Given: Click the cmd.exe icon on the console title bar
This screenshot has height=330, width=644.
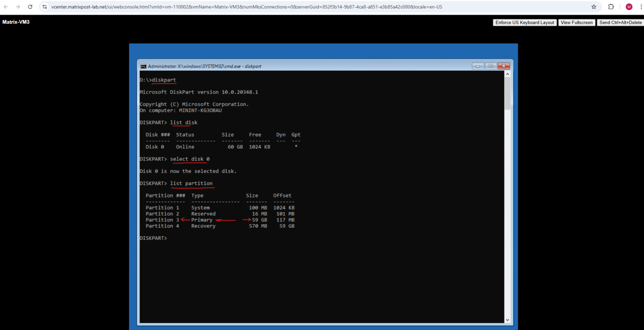Looking at the screenshot, I should tap(143, 66).
